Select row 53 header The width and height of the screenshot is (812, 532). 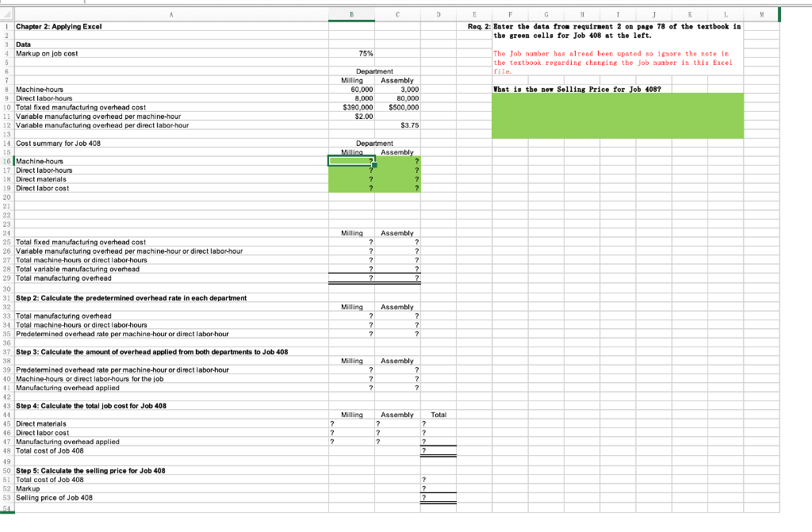[5, 498]
